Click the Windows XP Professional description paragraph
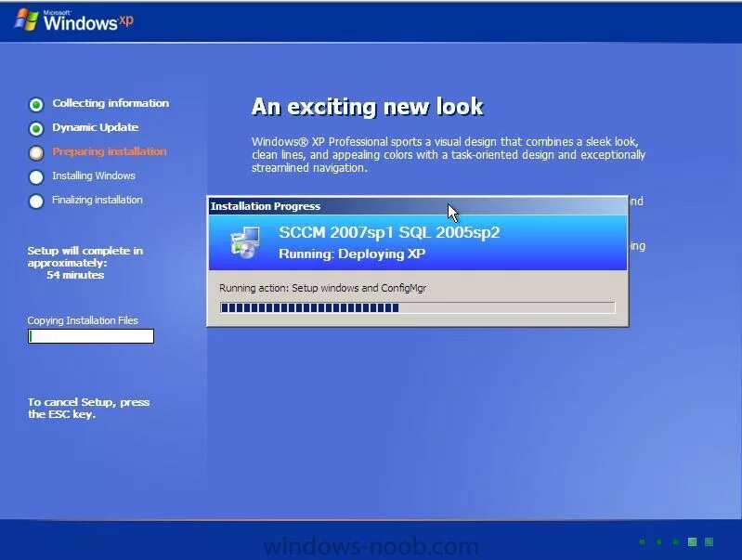The height and width of the screenshot is (560, 742). pyautogui.click(x=449, y=155)
